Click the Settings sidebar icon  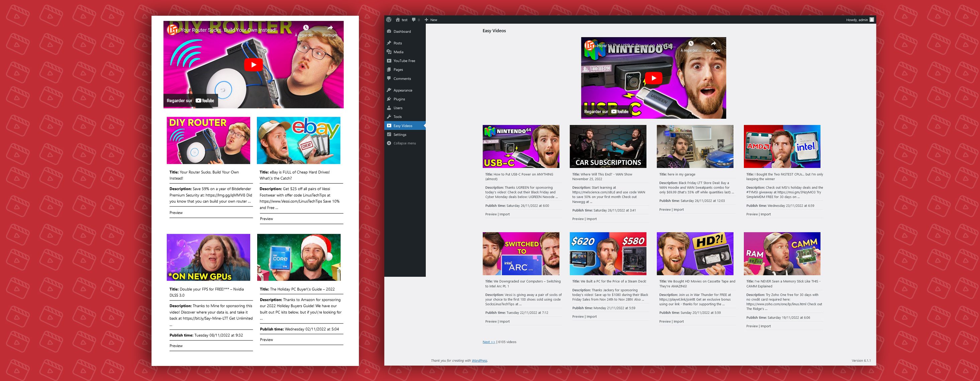[x=389, y=134]
